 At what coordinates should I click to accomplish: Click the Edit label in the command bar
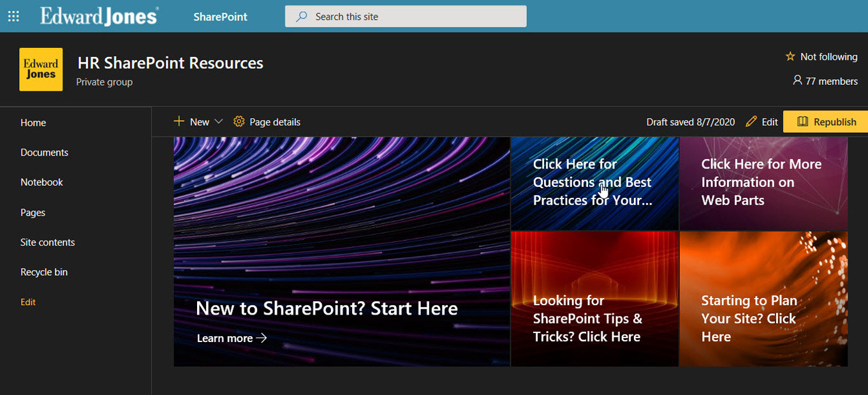coord(770,122)
